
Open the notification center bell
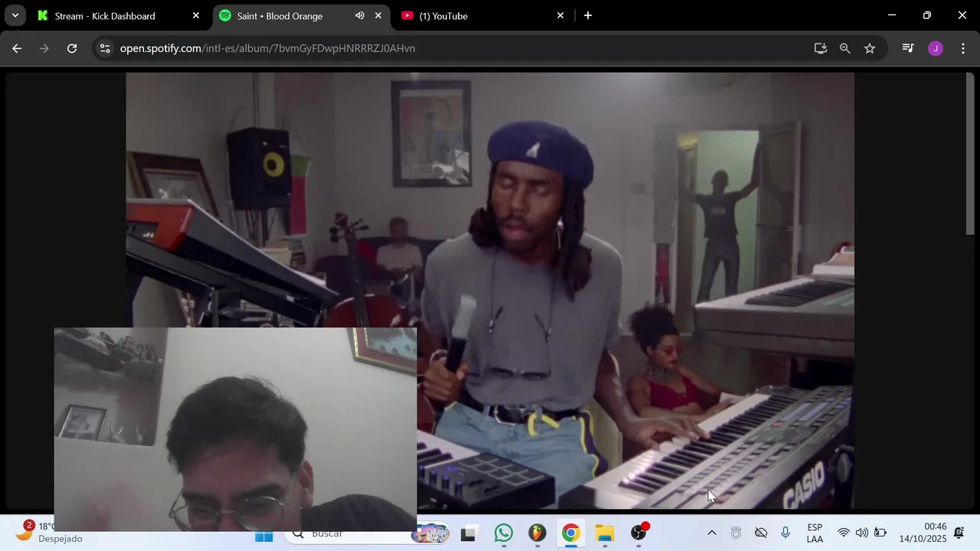(959, 533)
